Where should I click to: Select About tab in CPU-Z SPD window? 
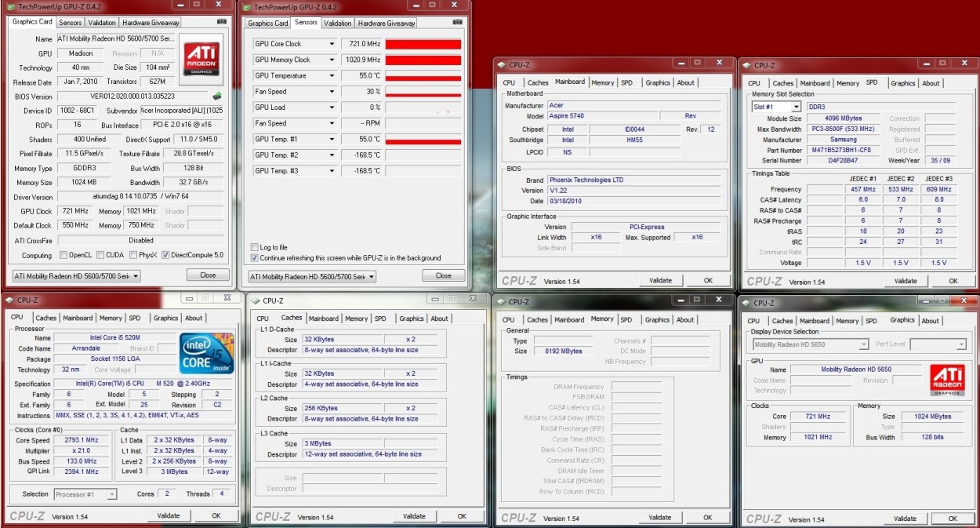click(x=931, y=83)
